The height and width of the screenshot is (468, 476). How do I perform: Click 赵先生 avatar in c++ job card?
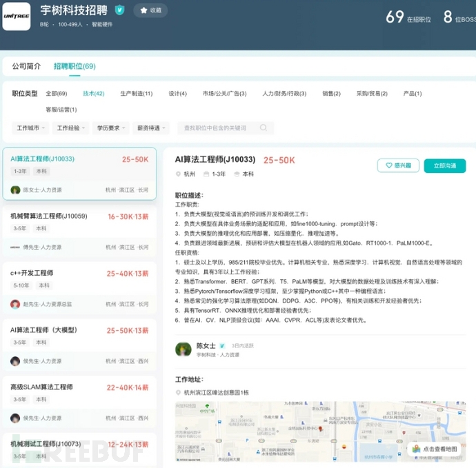15,304
